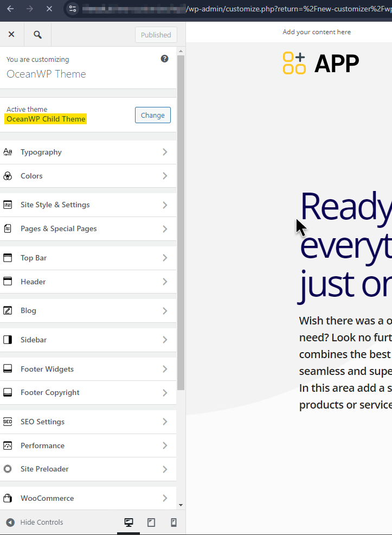Click the Change theme button
Viewport: 392px width, 535px height.
click(153, 115)
